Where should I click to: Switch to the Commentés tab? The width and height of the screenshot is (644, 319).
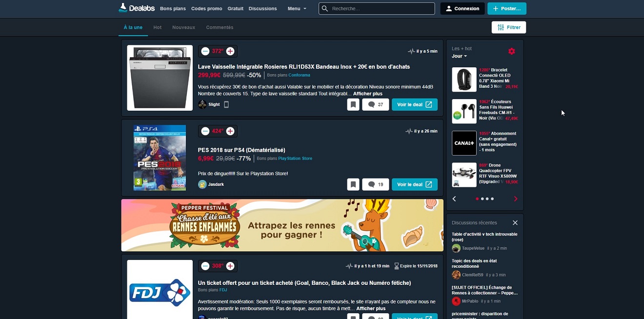point(220,27)
